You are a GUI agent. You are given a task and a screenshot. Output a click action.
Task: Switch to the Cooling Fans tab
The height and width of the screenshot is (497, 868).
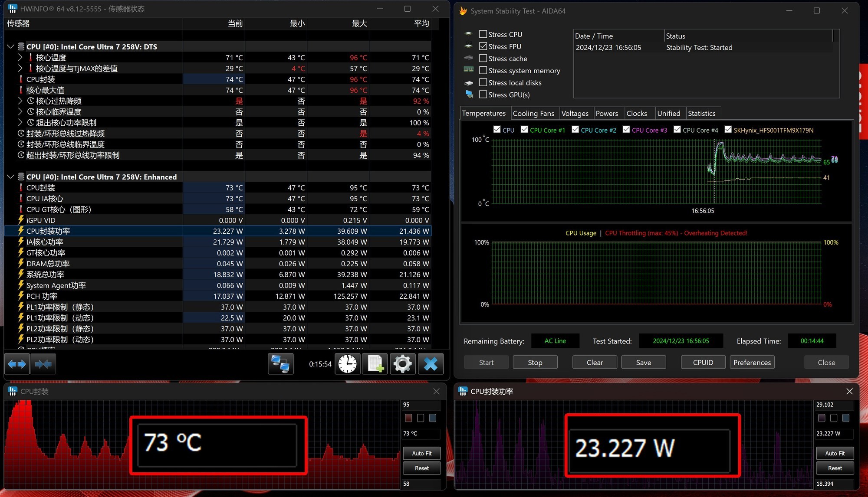pos(533,113)
